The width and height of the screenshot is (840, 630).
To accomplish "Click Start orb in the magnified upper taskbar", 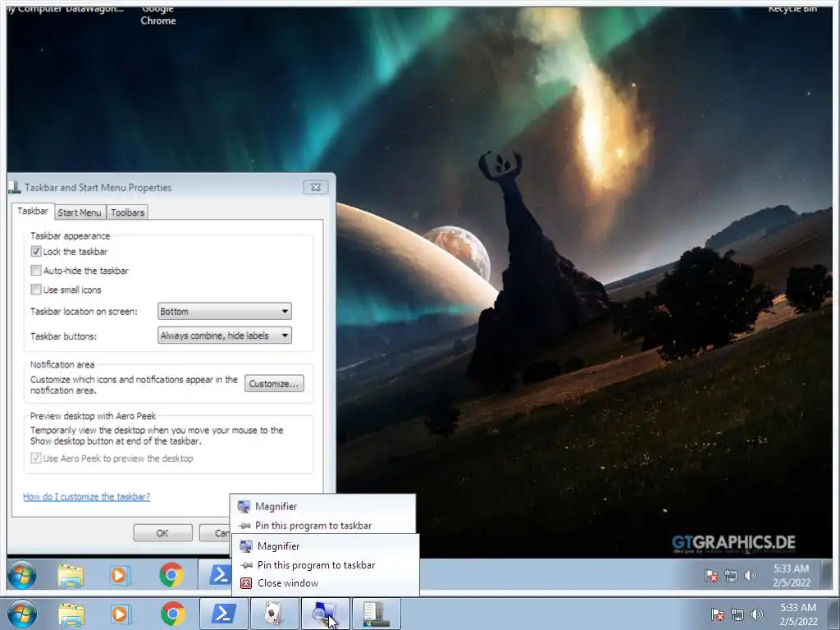I will point(22,575).
